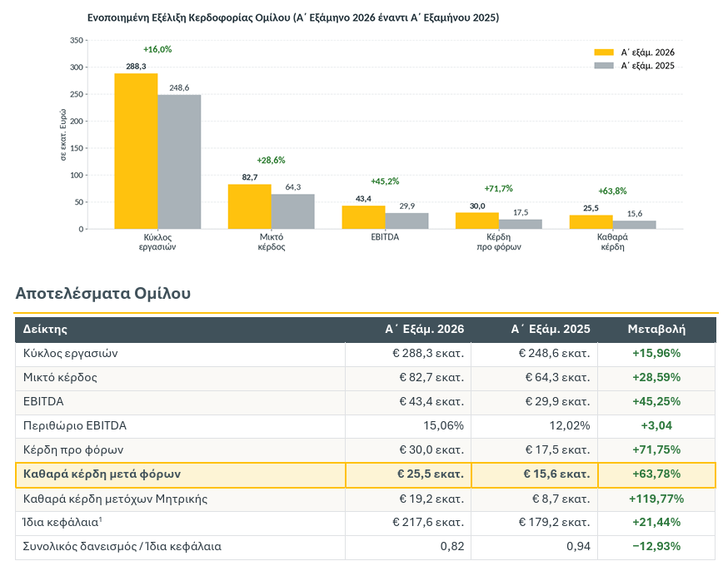Screen dimensions: 728x561
Task: Click the +71,75% change cell
Action: point(656,449)
